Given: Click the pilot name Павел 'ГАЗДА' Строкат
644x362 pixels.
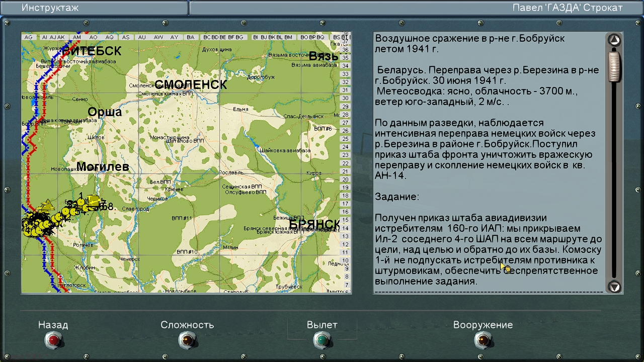Looking at the screenshot, I should click(568, 8).
